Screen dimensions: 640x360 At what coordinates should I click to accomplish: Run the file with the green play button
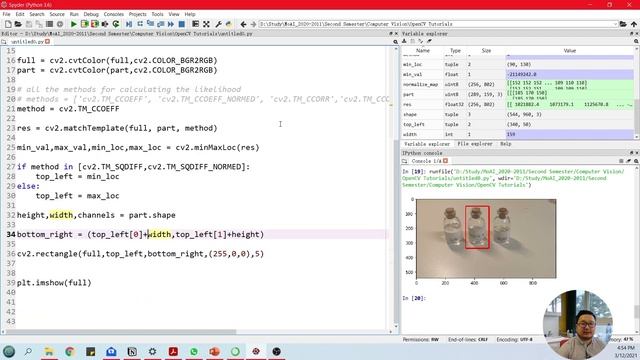73,24
